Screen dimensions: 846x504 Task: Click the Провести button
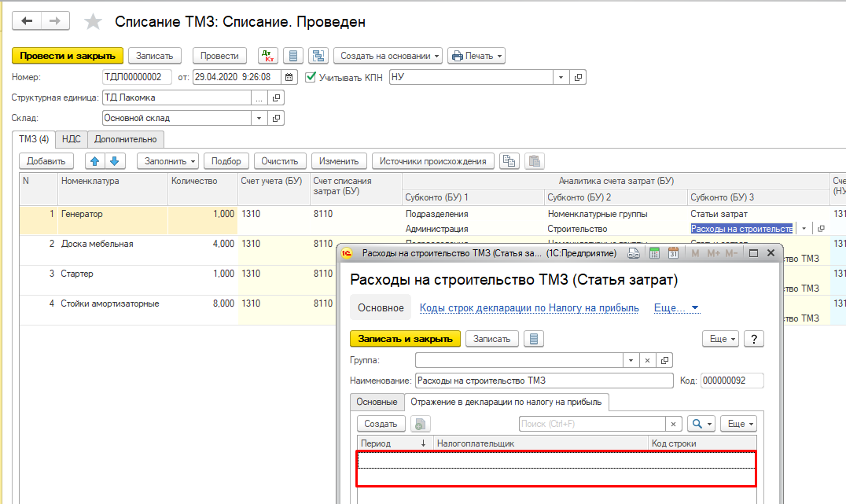[219, 56]
